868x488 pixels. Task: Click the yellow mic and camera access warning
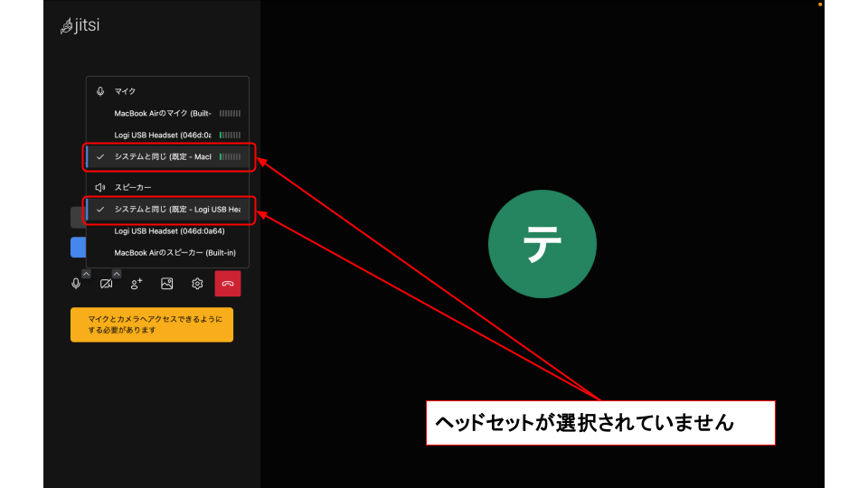coord(151,324)
